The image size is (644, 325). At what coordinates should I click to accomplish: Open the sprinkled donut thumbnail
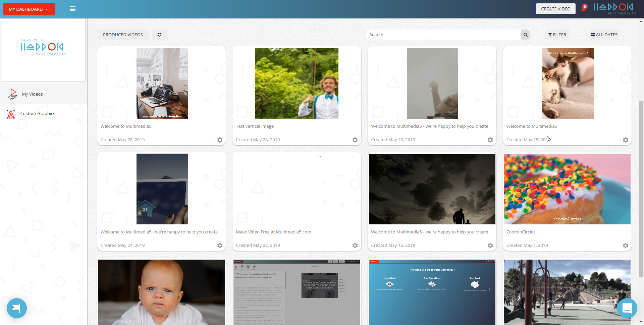click(x=567, y=189)
